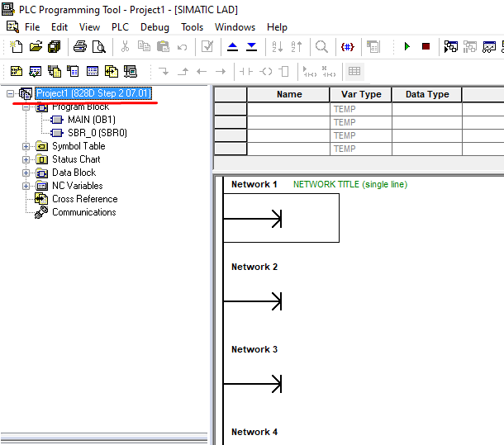Viewport: 504px width, 445px height.
Task: Click the Print toolbar icon
Action: coord(80,47)
